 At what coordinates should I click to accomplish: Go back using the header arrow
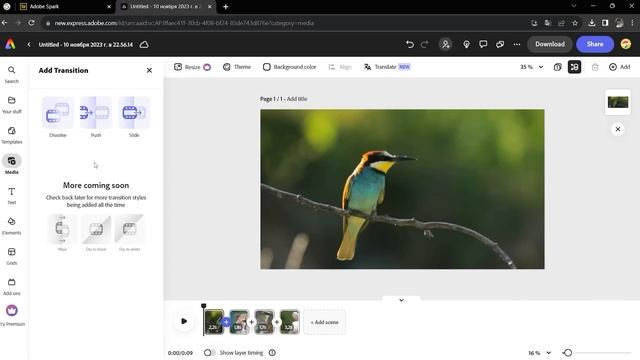(x=29, y=44)
